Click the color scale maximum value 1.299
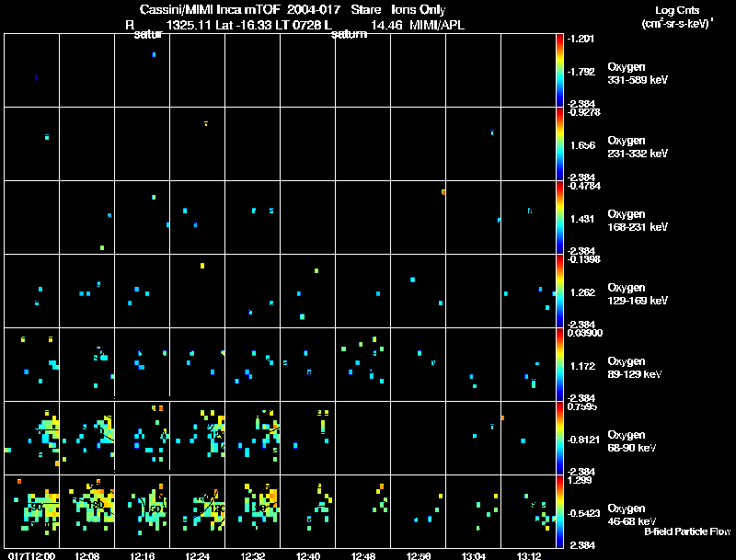This screenshot has width=736, height=560. [580, 480]
